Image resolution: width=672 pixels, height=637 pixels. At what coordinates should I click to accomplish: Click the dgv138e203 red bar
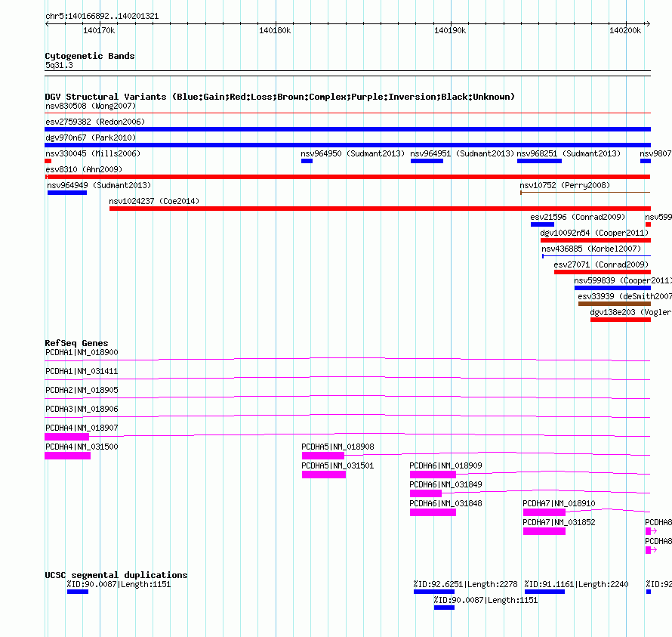620,320
